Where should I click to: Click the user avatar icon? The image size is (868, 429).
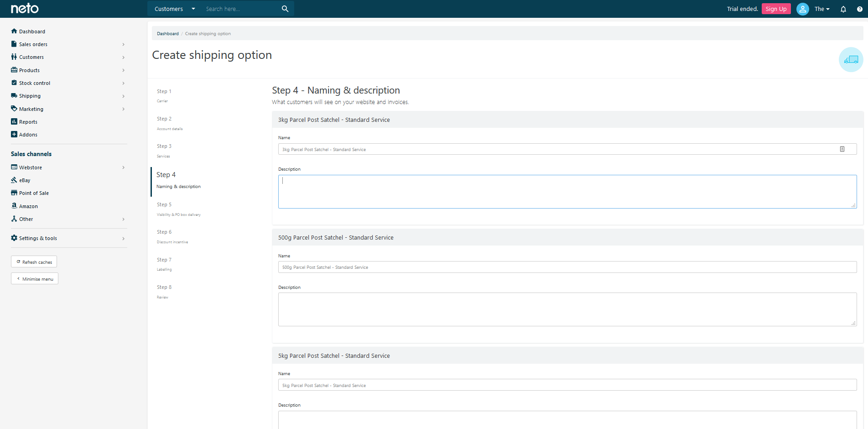[x=803, y=9]
